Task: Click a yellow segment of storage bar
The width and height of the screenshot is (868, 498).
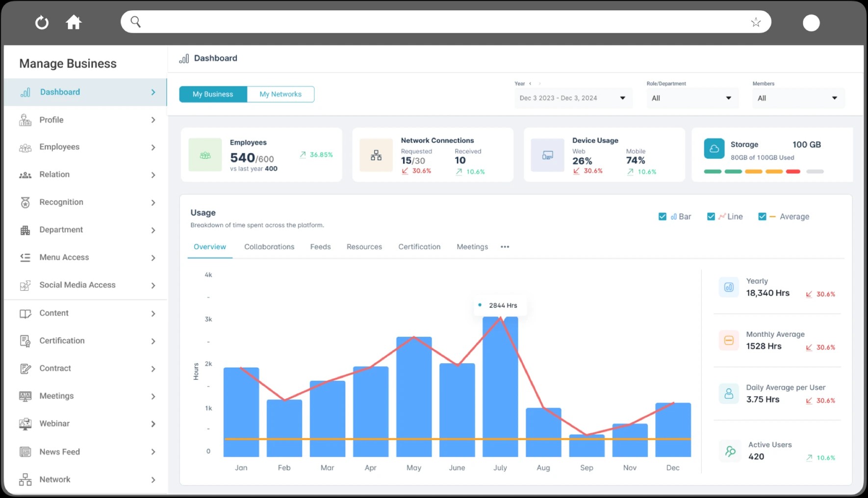Action: (754, 172)
